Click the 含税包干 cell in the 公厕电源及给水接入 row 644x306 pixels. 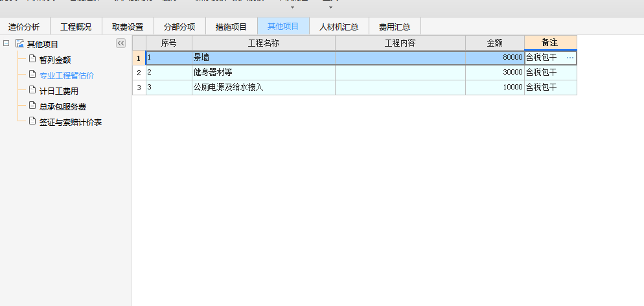click(550, 88)
